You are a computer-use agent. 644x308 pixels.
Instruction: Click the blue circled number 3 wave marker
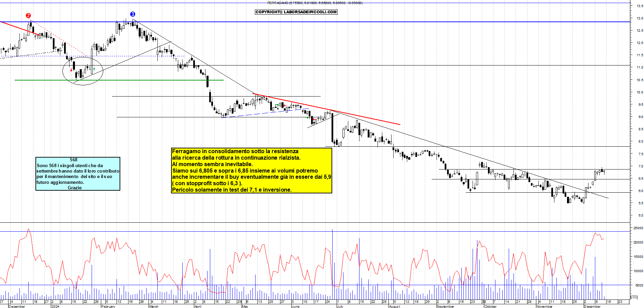click(133, 14)
